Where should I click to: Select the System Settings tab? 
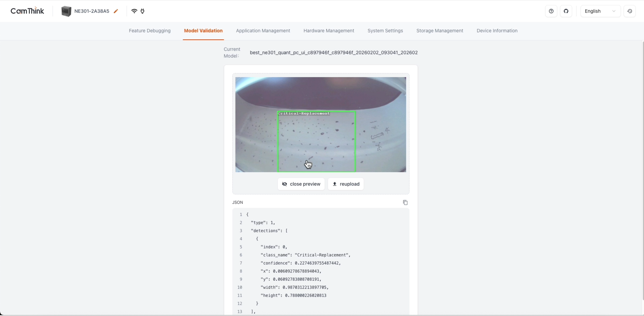click(x=385, y=31)
